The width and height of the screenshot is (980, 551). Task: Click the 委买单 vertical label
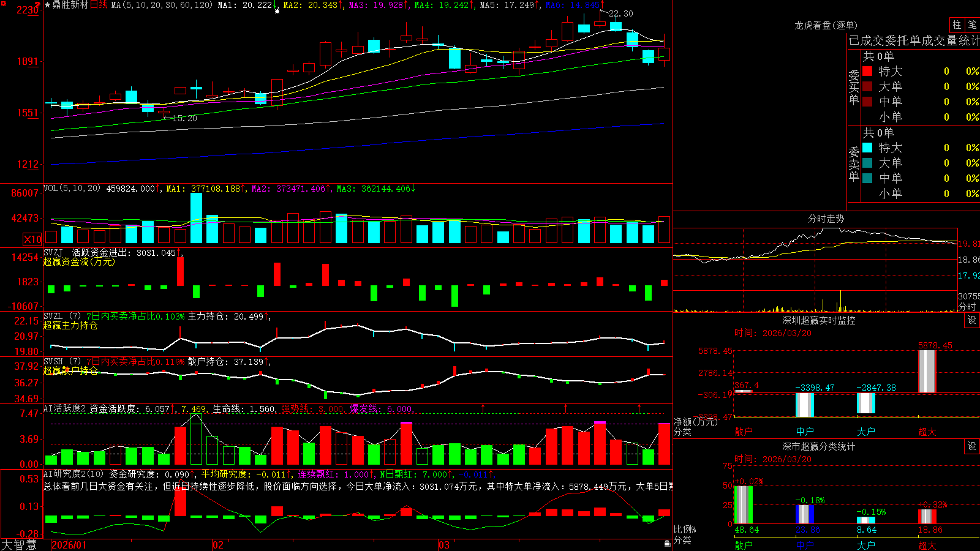click(854, 86)
